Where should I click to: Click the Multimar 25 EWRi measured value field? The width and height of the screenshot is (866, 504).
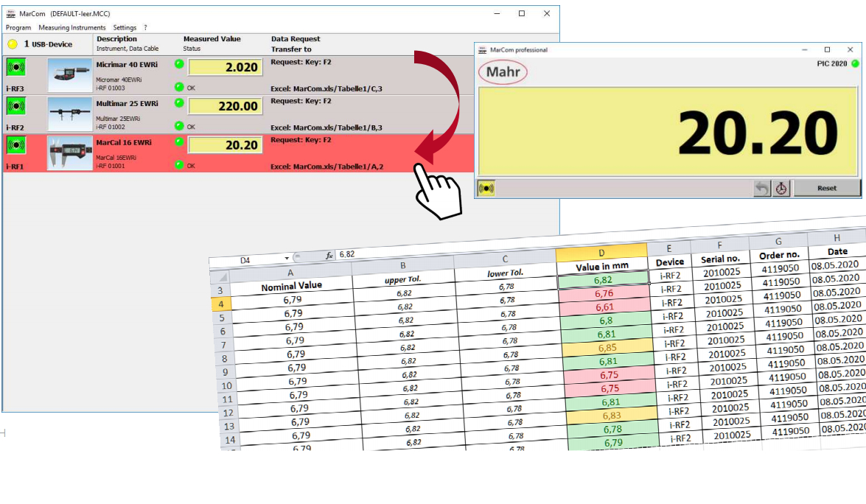point(225,106)
